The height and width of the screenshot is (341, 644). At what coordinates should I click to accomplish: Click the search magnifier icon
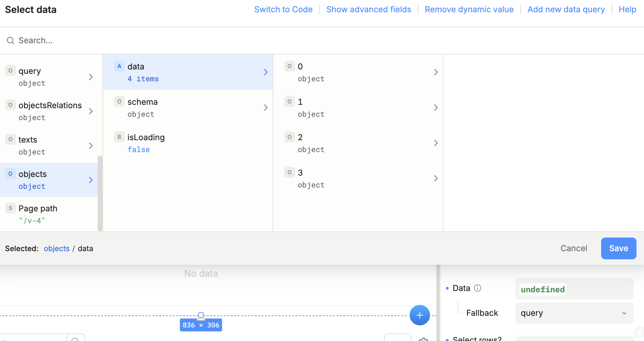11,40
